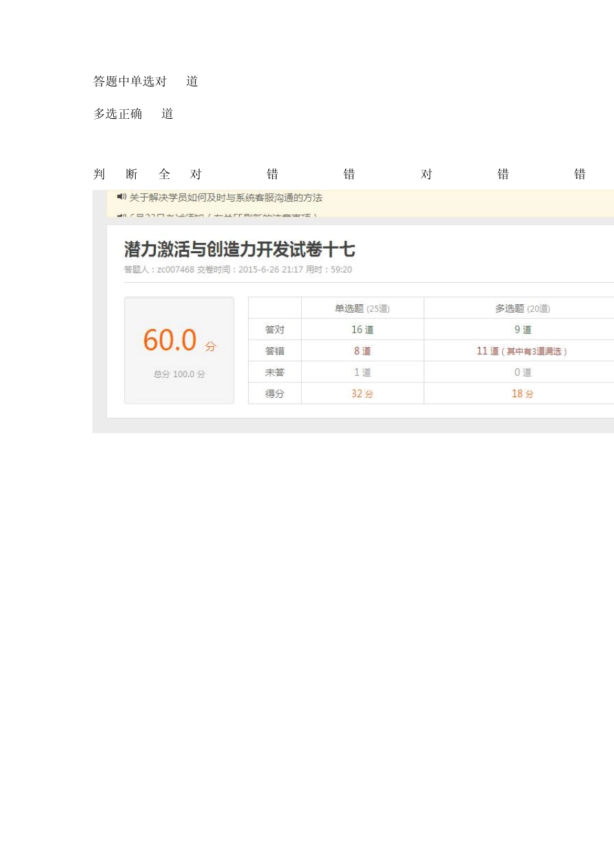Open the announcement about contacting customer service
614x868 pixels.
pos(226,198)
